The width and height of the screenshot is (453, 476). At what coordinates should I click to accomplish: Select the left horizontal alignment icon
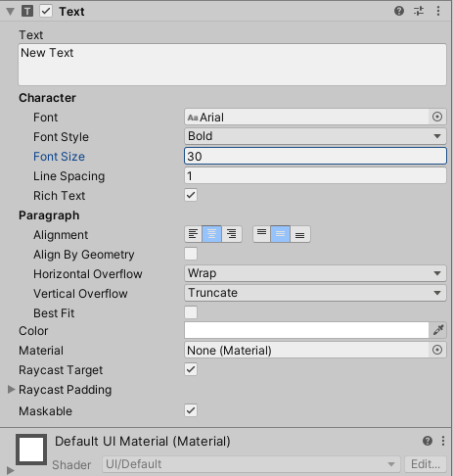click(x=193, y=234)
